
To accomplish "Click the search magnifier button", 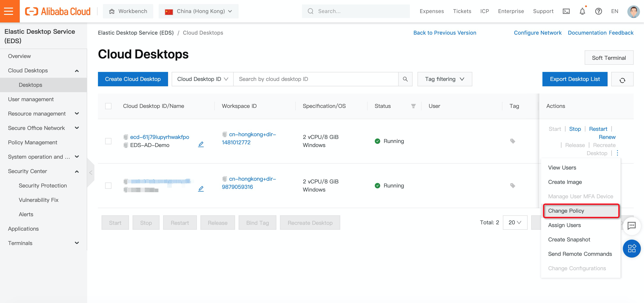I will point(405,79).
